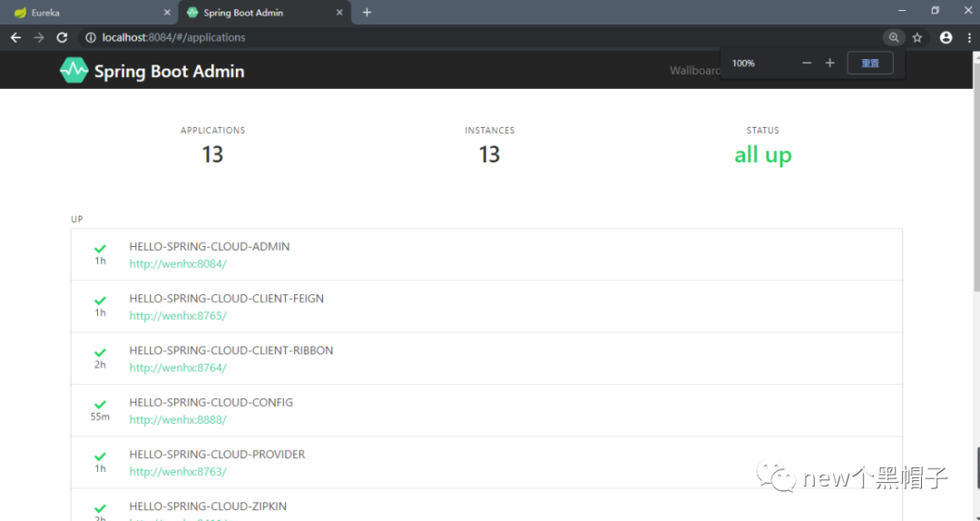The width and height of the screenshot is (980, 521).
Task: Open http://wenhx:8765/ link
Action: [x=178, y=316]
